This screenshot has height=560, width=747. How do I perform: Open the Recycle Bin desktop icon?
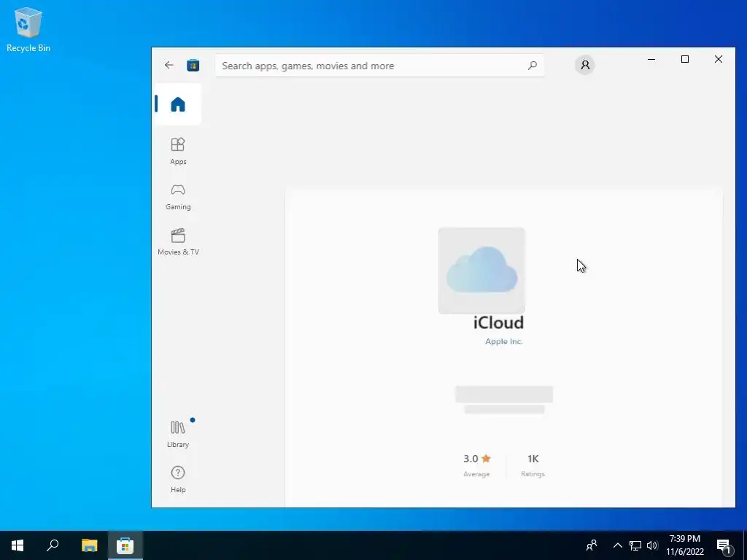click(28, 29)
